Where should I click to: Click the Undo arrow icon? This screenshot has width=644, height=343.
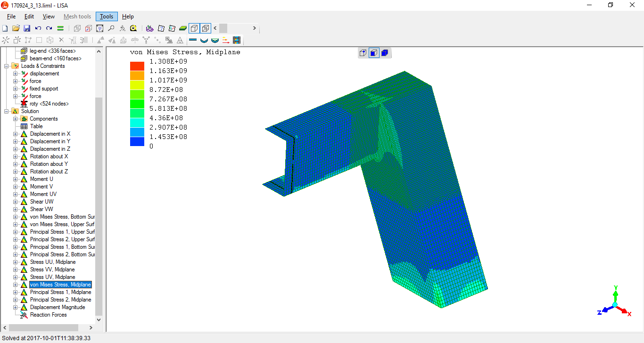38,28
